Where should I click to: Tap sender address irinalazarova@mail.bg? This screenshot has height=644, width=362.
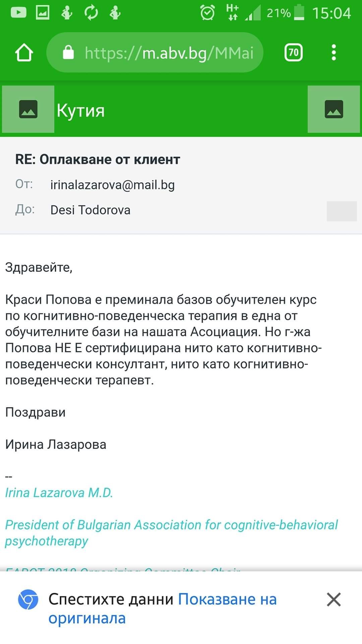(x=112, y=185)
